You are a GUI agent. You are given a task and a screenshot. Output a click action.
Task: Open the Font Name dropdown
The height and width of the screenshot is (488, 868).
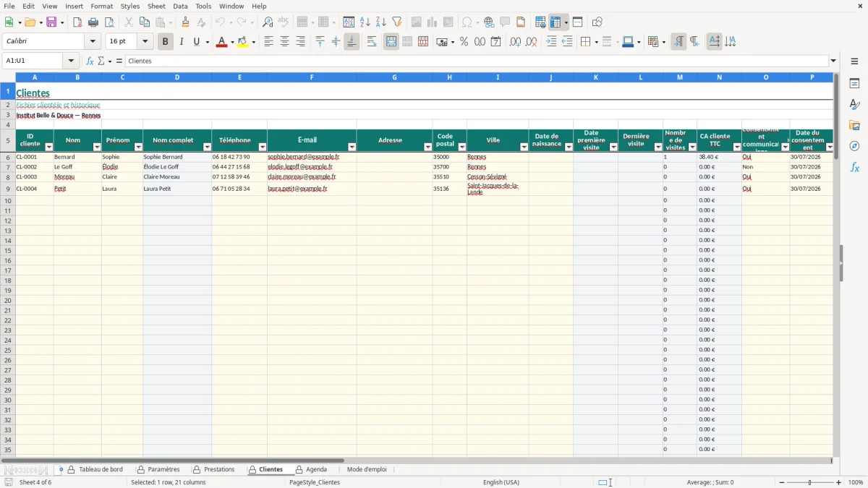click(93, 42)
